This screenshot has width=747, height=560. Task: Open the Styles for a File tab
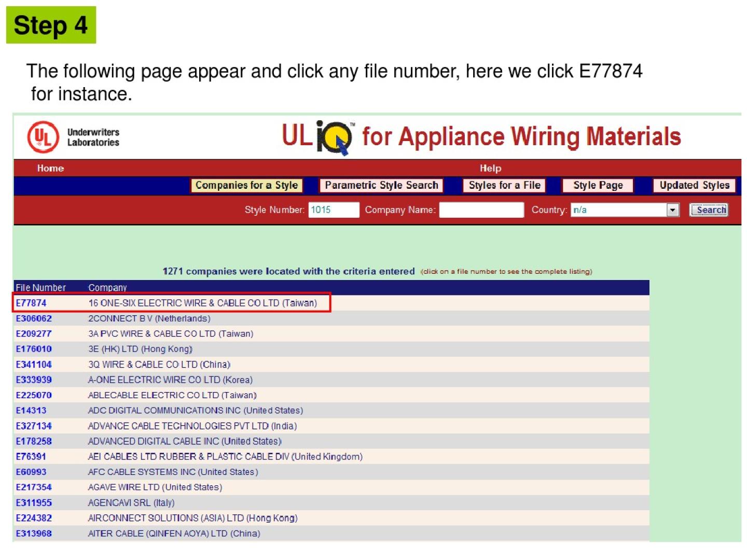[x=504, y=185]
